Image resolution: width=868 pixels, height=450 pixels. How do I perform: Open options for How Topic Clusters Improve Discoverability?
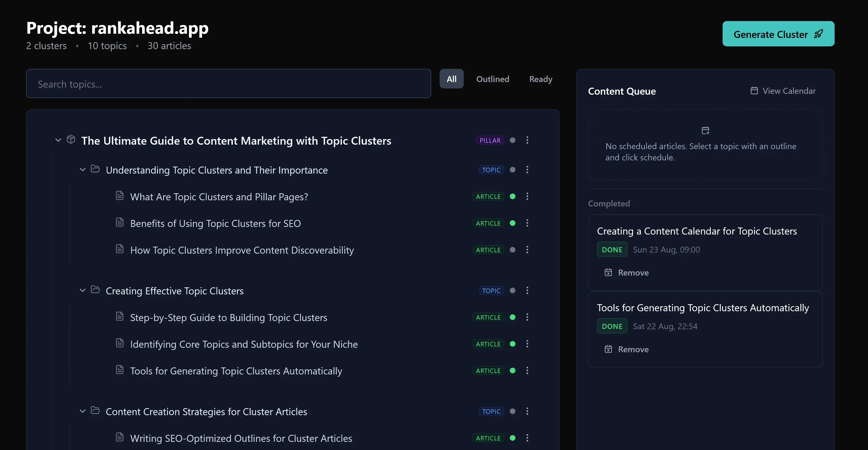527,250
